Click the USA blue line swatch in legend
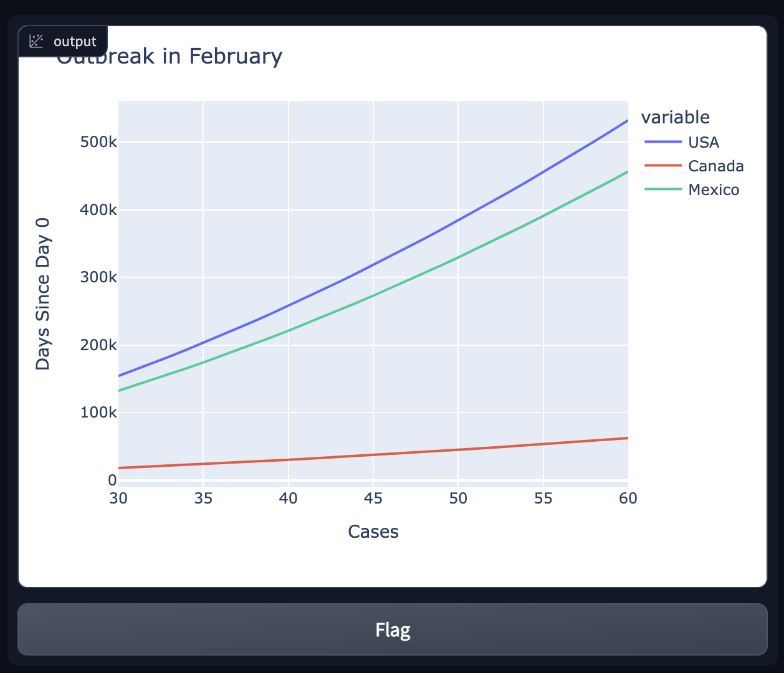 click(x=662, y=142)
